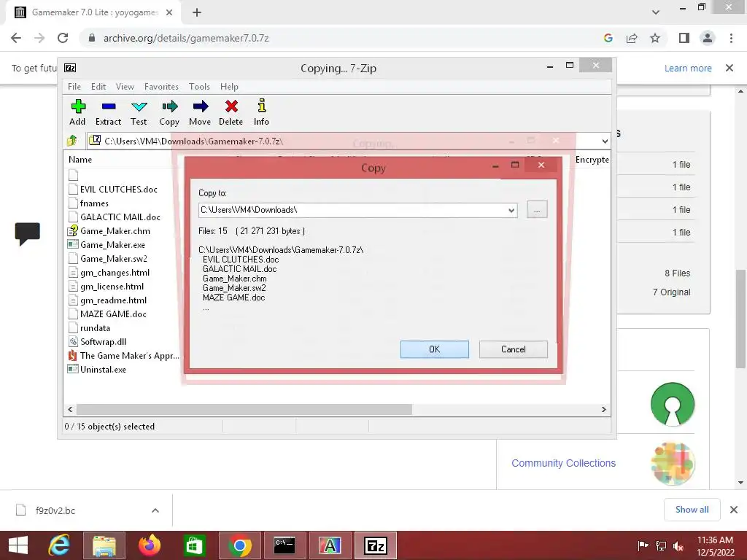747x560 pixels.
Task: Open Internet Explorer from taskbar
Action: pos(60,545)
